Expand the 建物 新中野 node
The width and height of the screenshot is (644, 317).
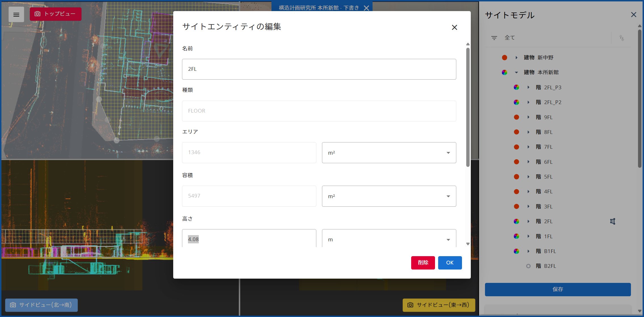517,58
